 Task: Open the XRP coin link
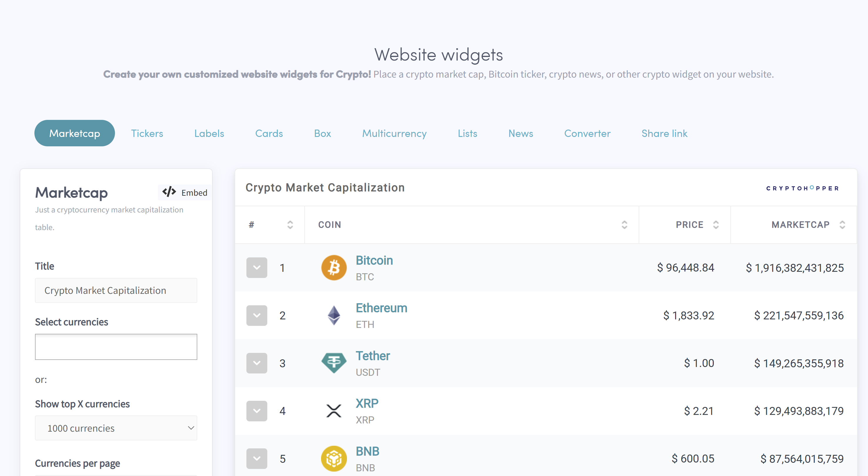pyautogui.click(x=367, y=403)
